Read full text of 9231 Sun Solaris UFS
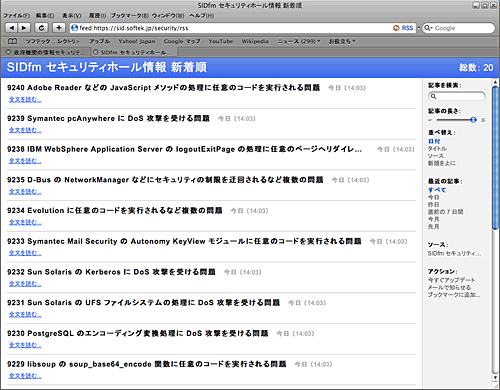This screenshot has height=390, width=500. click(x=25, y=314)
